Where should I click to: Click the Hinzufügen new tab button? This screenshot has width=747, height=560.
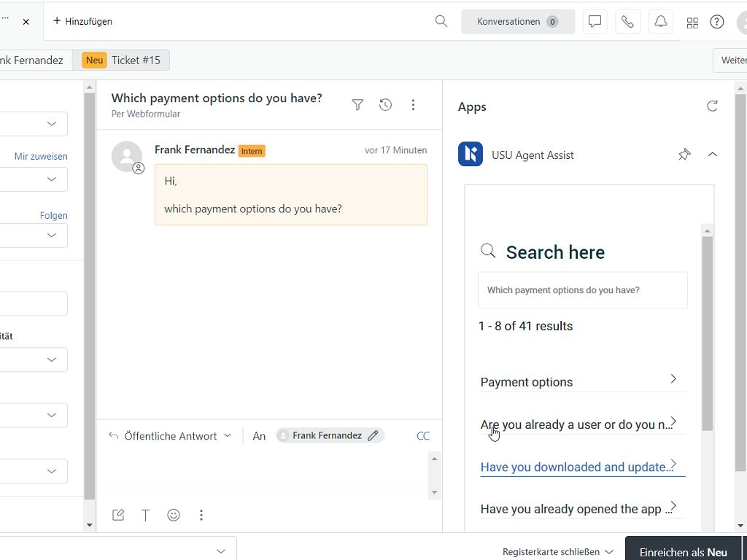click(x=82, y=21)
